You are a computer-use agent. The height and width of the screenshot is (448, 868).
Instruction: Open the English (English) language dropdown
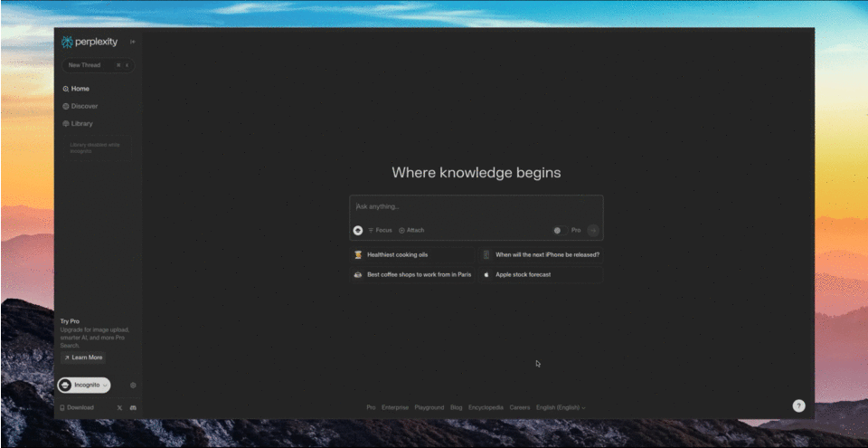pyautogui.click(x=560, y=408)
